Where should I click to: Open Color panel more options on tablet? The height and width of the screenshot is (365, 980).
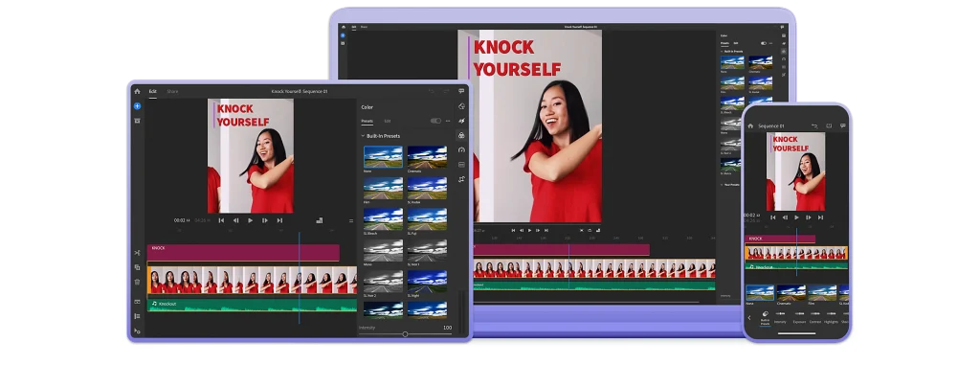448,121
